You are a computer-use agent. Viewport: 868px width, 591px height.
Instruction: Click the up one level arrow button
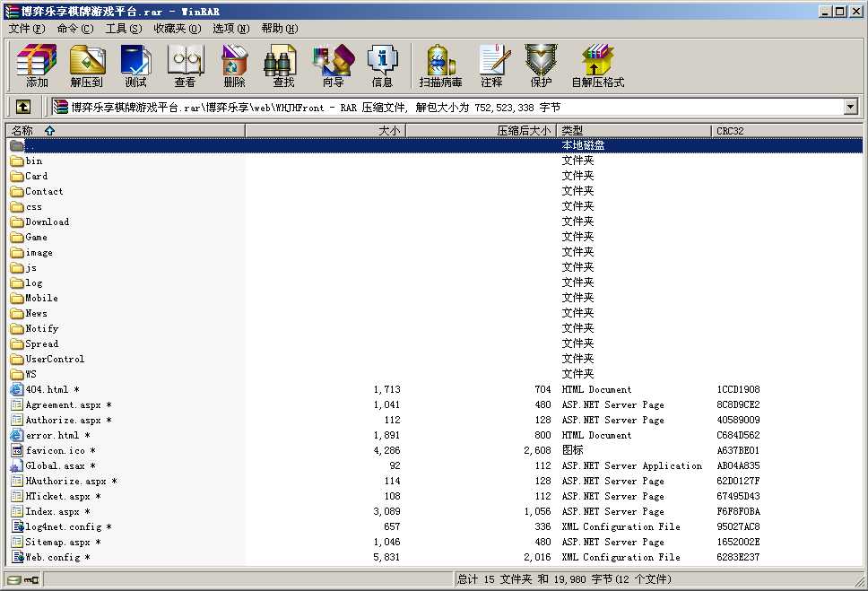coord(22,107)
